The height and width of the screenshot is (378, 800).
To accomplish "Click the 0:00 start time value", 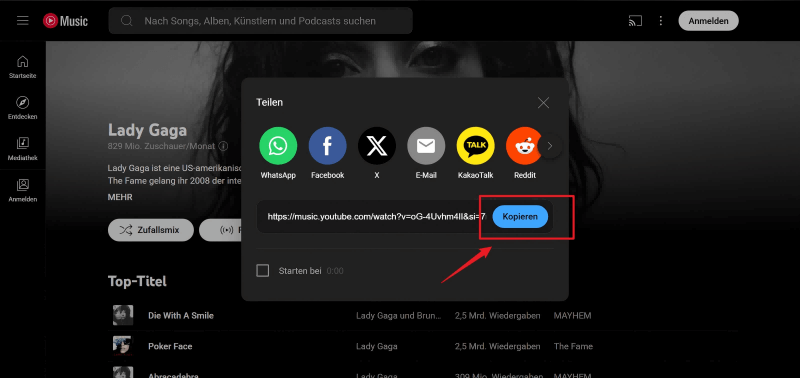I will pos(335,271).
